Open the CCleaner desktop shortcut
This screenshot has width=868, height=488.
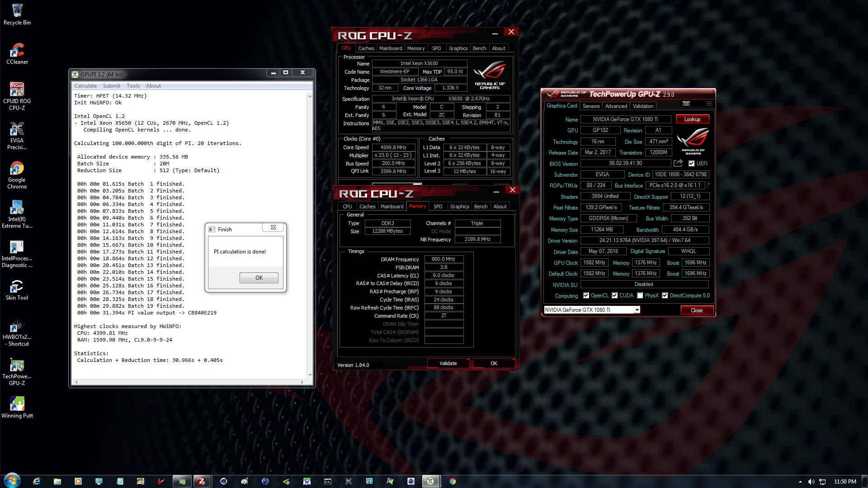[17, 53]
